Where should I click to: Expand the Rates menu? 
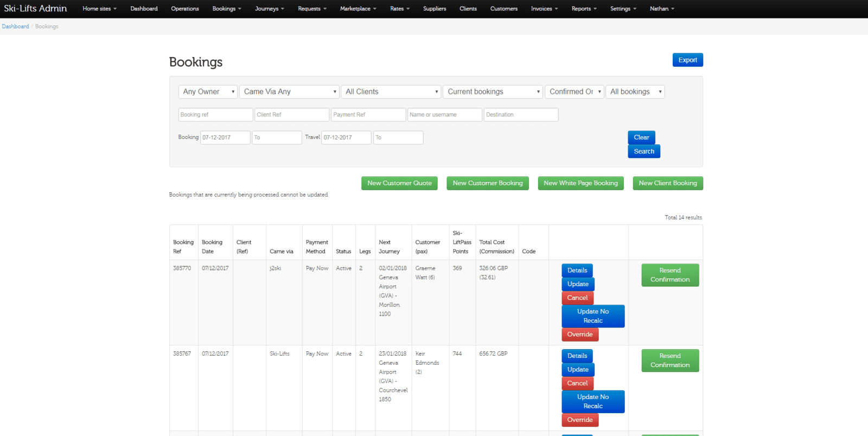click(x=400, y=9)
